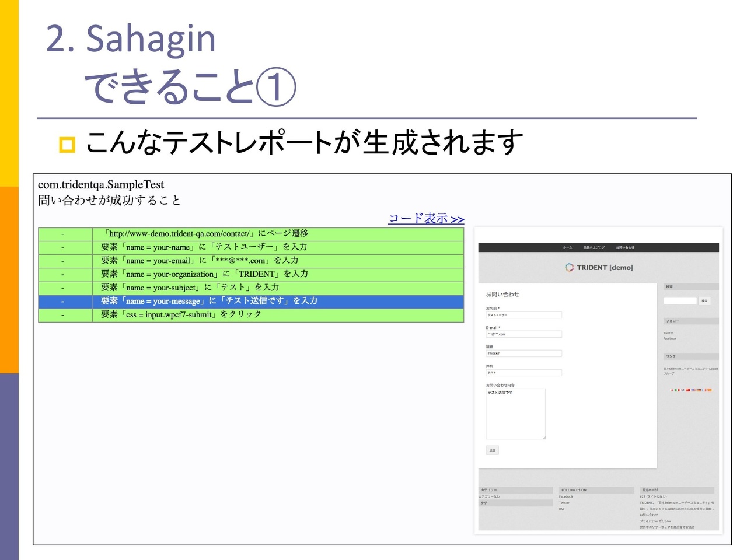747x560 pixels.
Task: Open the お問い合わせ nav menu item
Action: pos(625,247)
